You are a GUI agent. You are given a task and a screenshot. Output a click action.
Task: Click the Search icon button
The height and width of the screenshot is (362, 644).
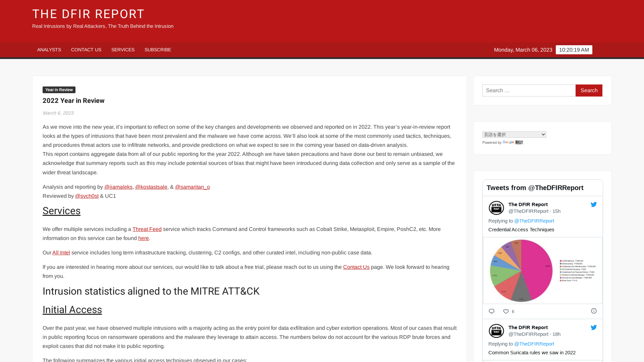589,90
